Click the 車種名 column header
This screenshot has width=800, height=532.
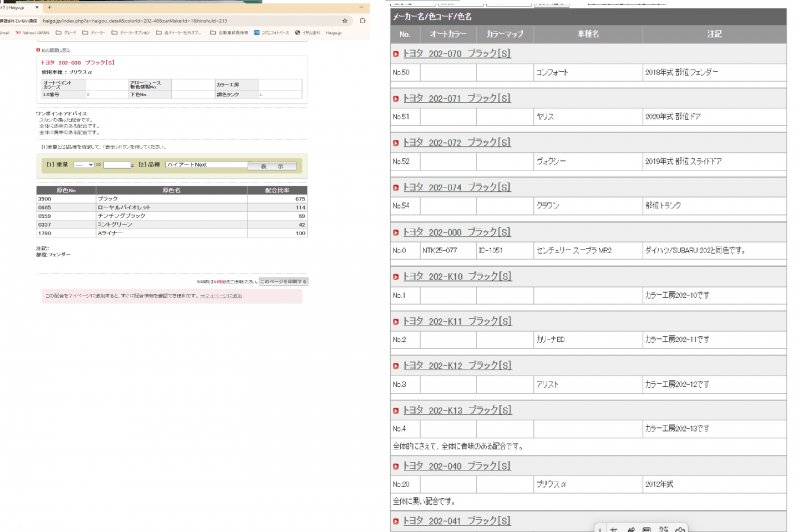point(588,34)
